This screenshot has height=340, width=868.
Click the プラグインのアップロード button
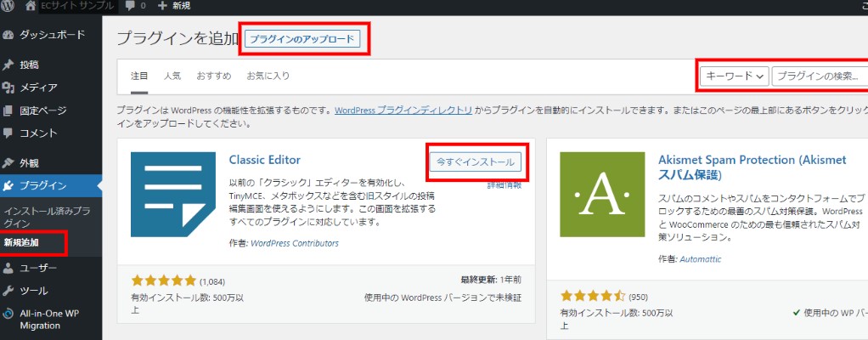point(304,39)
